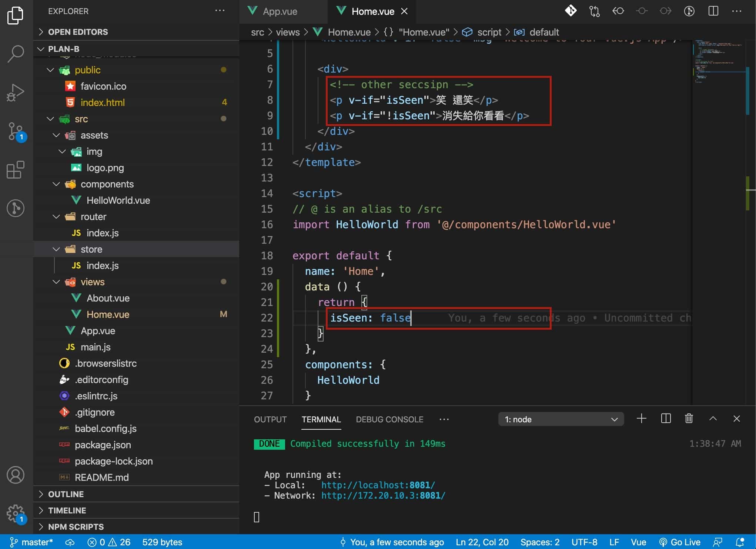
Task: Open the Accounts icon in activity bar
Action: coord(16,475)
